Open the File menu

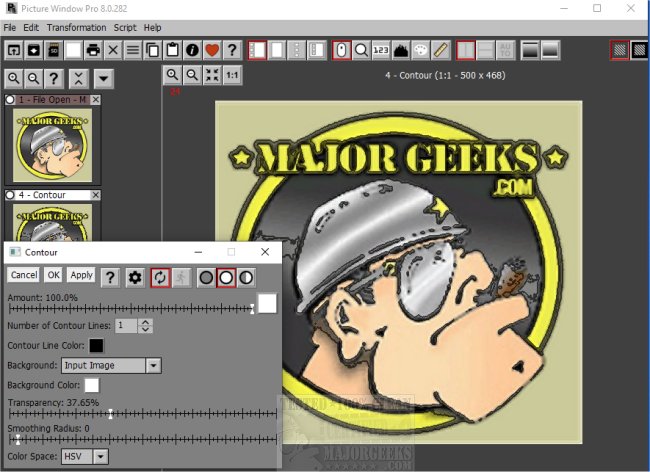10,28
